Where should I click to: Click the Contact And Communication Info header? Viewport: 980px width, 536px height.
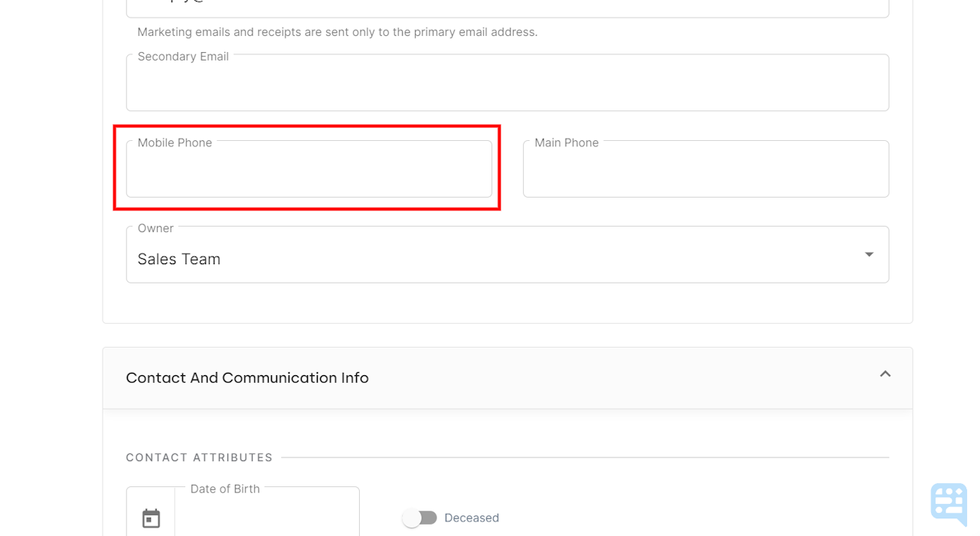click(x=247, y=377)
